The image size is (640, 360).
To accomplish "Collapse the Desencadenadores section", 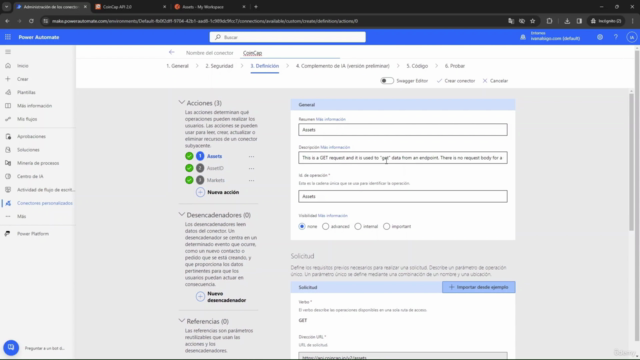I will tap(182, 214).
